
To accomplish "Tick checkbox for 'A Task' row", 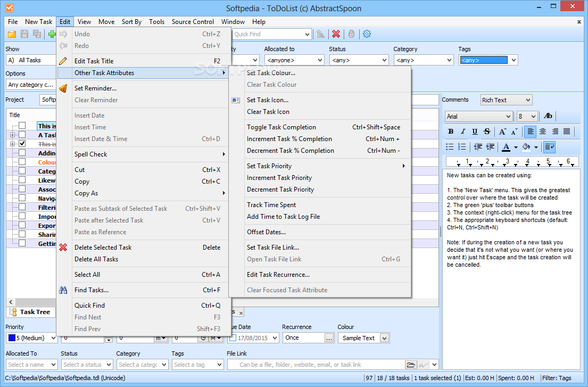I will coord(22,135).
